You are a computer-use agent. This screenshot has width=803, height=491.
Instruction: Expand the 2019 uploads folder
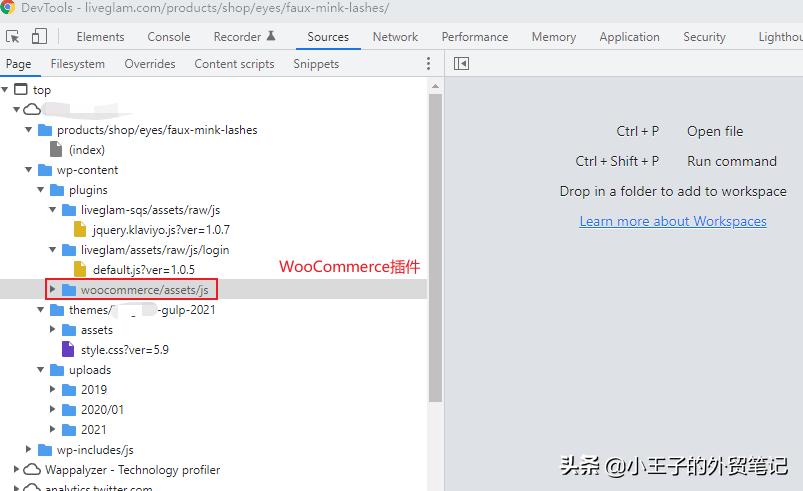coord(53,390)
